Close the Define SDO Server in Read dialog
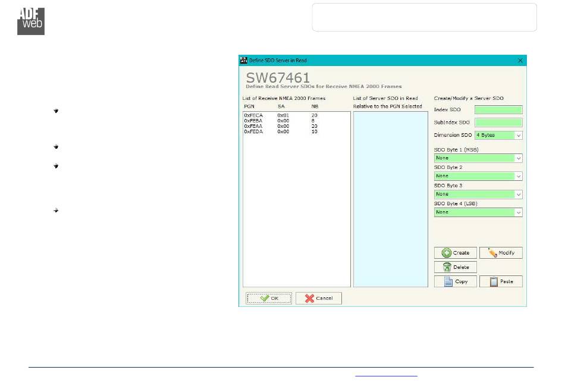Viewport: 565px width, 392px height. [520, 61]
